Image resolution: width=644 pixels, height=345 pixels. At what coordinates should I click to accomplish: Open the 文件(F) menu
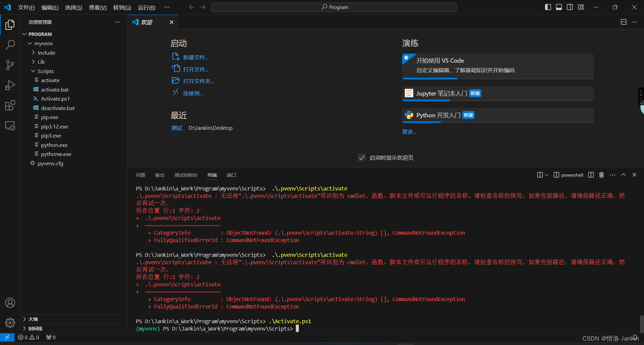[26, 7]
